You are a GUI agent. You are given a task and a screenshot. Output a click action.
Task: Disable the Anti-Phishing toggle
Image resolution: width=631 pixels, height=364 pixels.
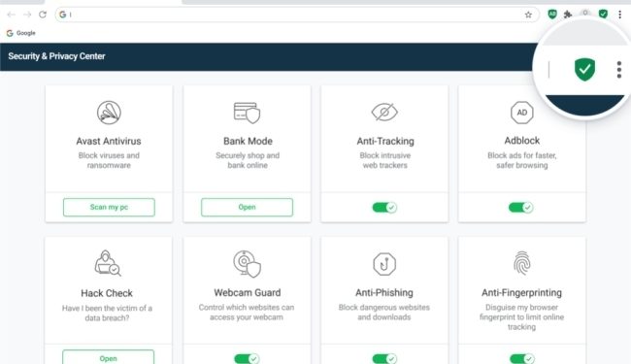(384, 359)
